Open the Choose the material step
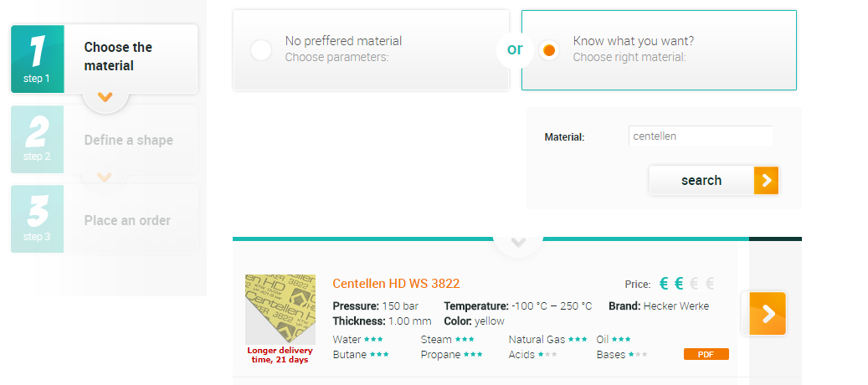Screen dimensions: 868x385 pos(118,56)
